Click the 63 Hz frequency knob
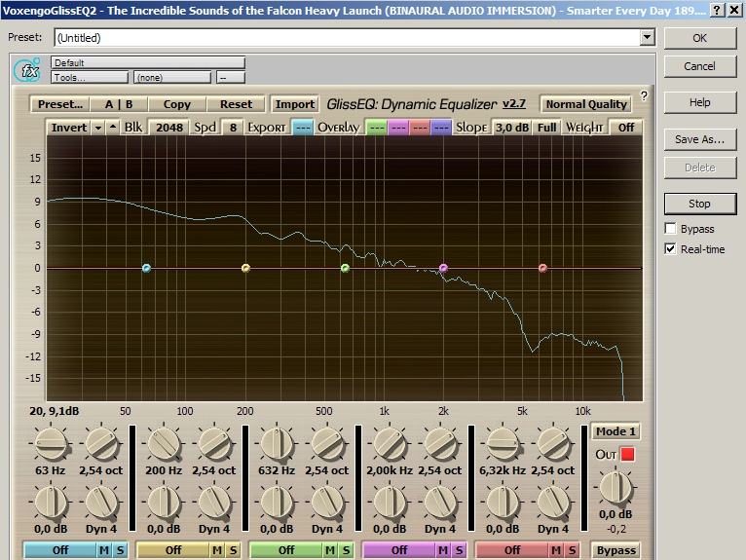Screen dimensions: 746x560 50,443
